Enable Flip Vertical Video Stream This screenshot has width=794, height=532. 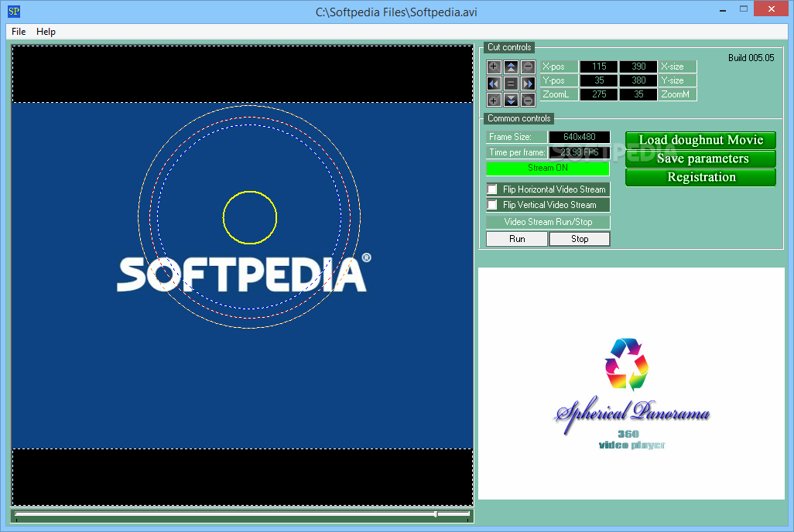click(492, 205)
